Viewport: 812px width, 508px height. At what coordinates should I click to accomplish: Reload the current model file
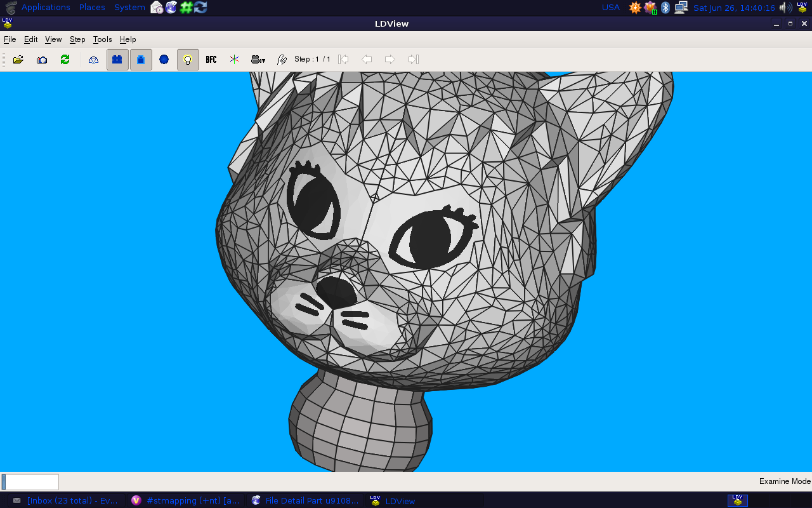(65, 59)
